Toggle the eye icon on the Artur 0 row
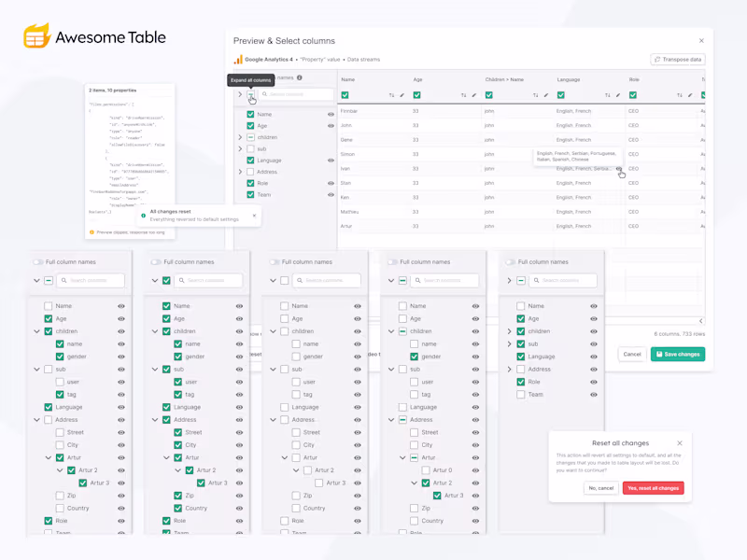The height and width of the screenshot is (560, 747). coord(475,470)
